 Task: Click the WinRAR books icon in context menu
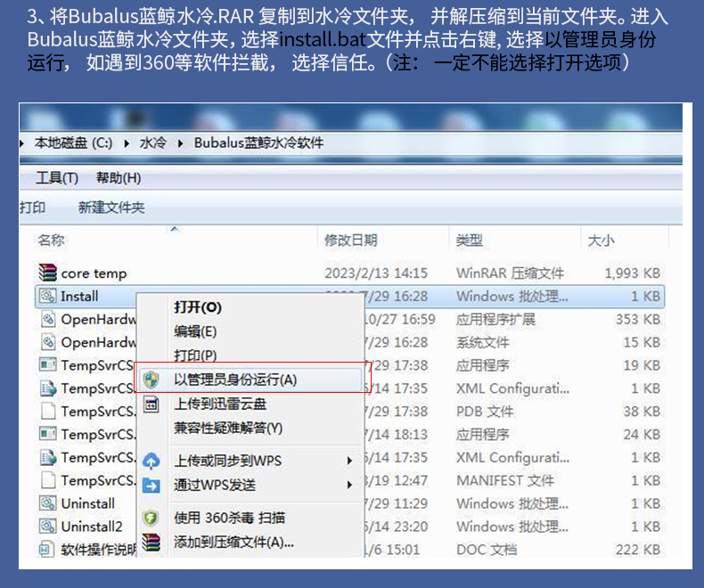tap(151, 543)
